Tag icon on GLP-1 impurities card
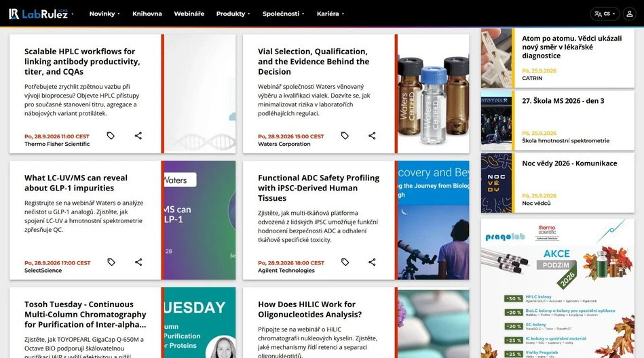The image size is (644, 358). 111,262
